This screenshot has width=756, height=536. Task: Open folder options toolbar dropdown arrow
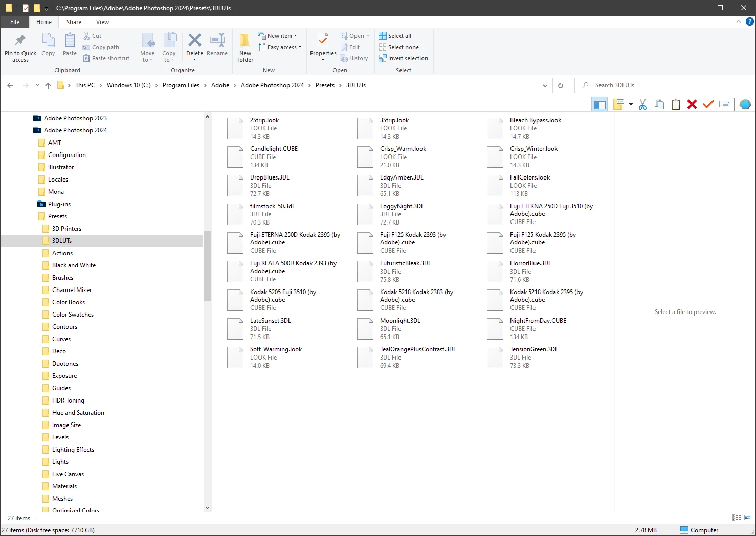click(631, 104)
